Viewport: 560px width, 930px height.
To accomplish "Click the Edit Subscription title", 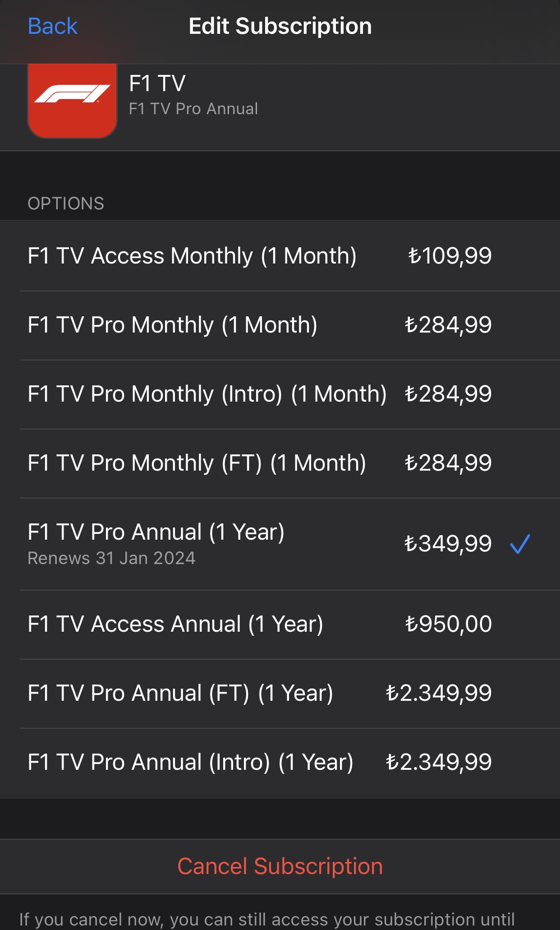I will click(280, 26).
